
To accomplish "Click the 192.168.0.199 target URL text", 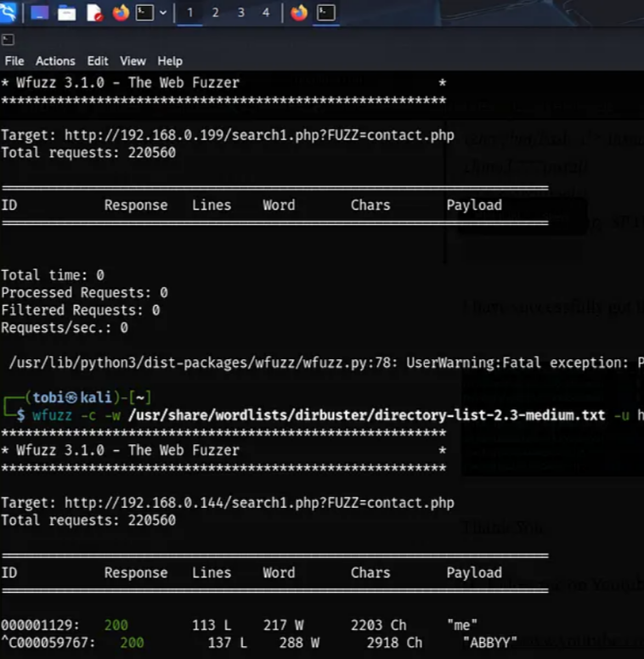I will [259, 135].
